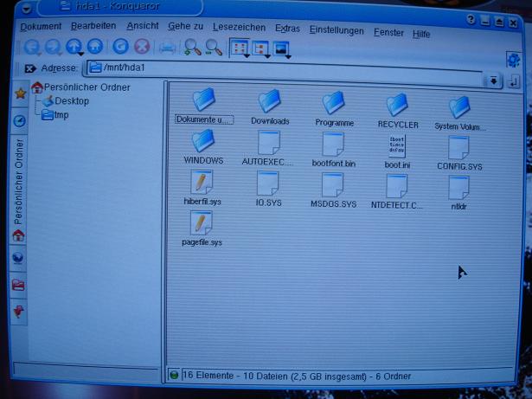Zoom in with the magnifier plus icon

[x=192, y=47]
